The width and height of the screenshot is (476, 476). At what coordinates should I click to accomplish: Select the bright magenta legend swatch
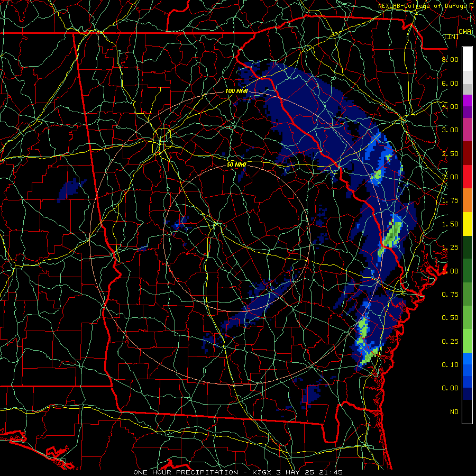(x=467, y=101)
